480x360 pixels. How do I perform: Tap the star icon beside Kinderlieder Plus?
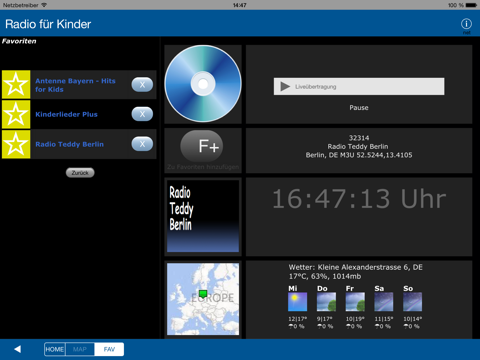pyautogui.click(x=16, y=114)
